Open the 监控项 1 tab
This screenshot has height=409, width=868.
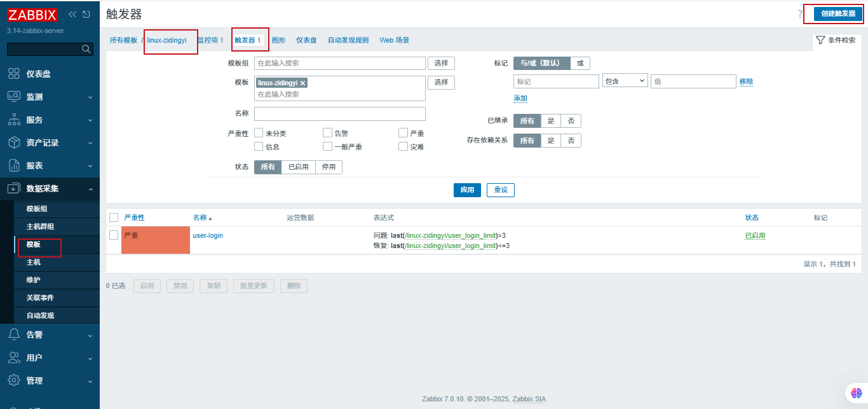(210, 40)
